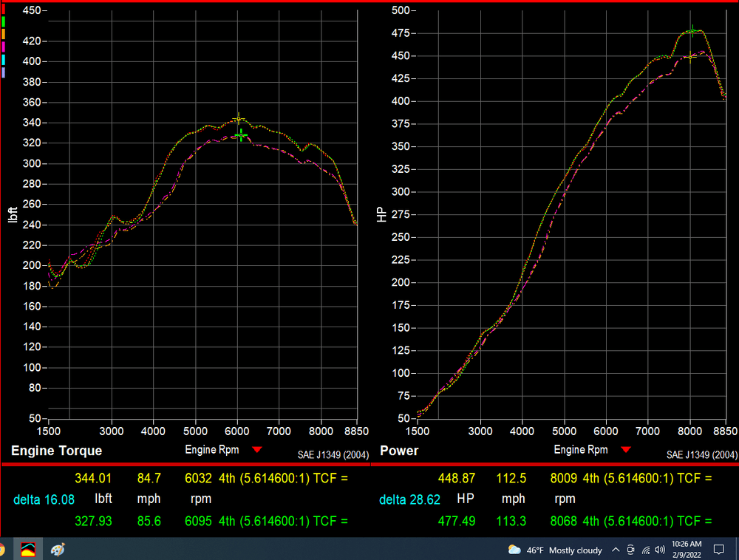Image resolution: width=739 pixels, height=560 pixels.
Task: Open Engine Rpm dropdown under power graph
Action: 626,450
